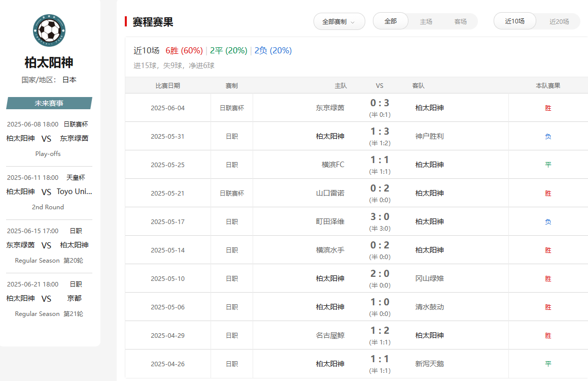Select the 近20场 tab
This screenshot has width=588, height=381.
click(559, 22)
